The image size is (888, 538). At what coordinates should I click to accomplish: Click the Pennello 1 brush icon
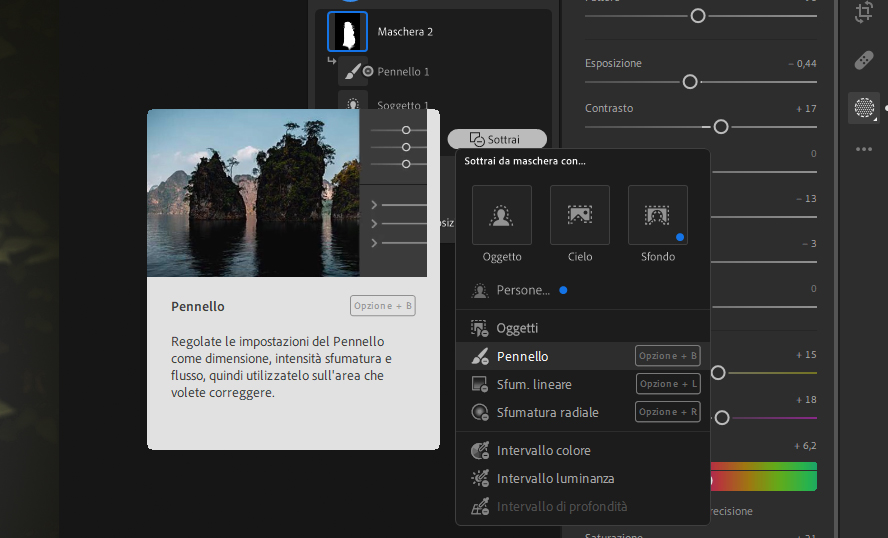click(x=352, y=72)
